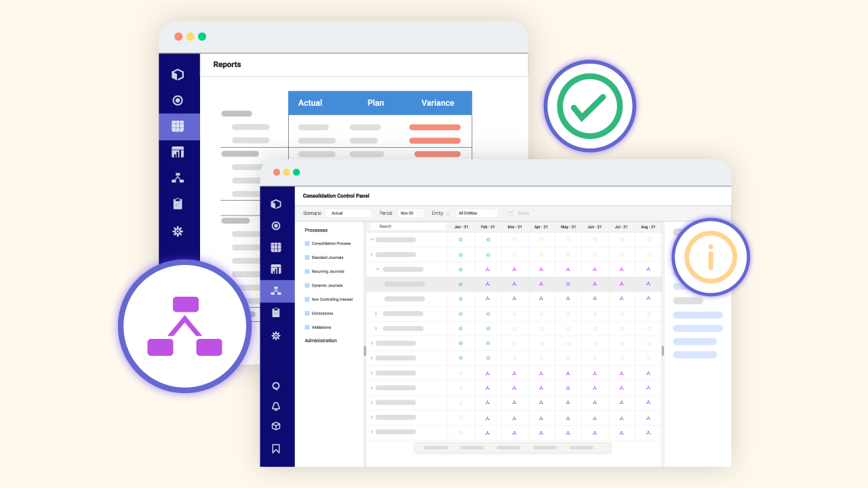This screenshot has width=868, height=488.
Task: Click the search icon in All Entities field
Action: point(493,213)
